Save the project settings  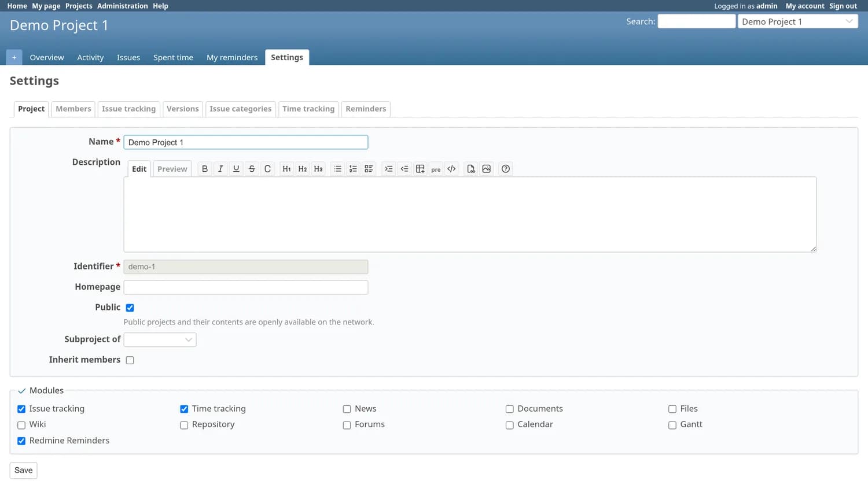24,471
